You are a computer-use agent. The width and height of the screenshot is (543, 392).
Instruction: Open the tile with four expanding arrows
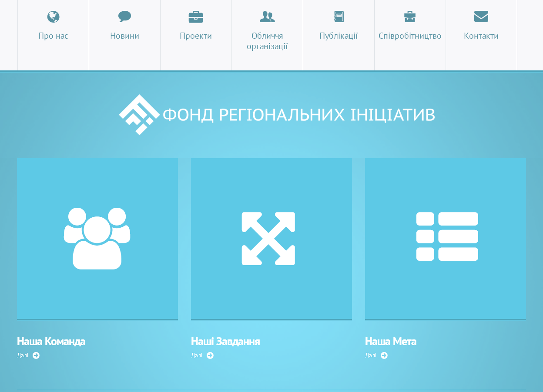click(271, 239)
